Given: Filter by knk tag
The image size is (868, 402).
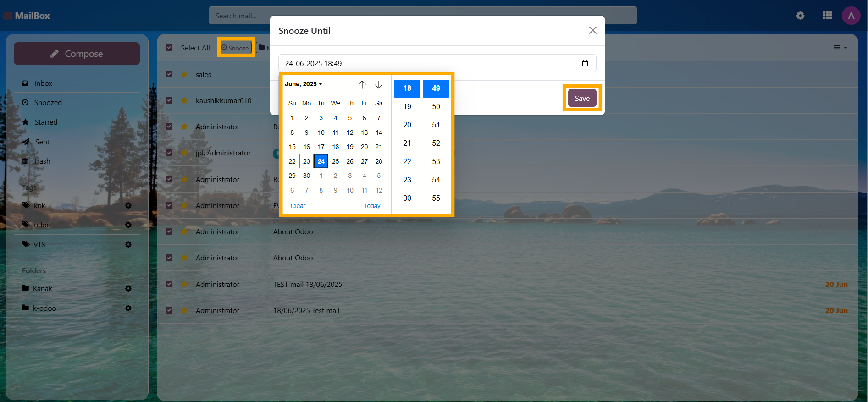Looking at the screenshot, I should [x=39, y=205].
